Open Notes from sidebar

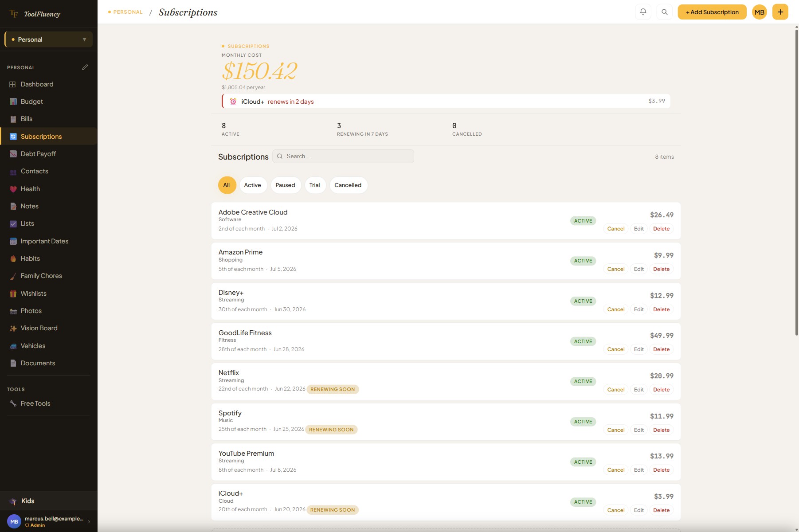[x=49, y=206]
